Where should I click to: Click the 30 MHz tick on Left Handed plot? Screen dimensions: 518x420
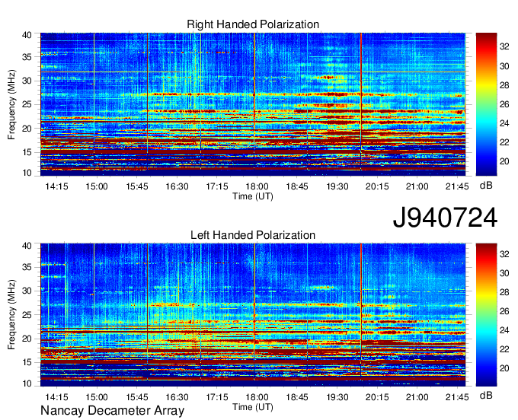point(27,291)
